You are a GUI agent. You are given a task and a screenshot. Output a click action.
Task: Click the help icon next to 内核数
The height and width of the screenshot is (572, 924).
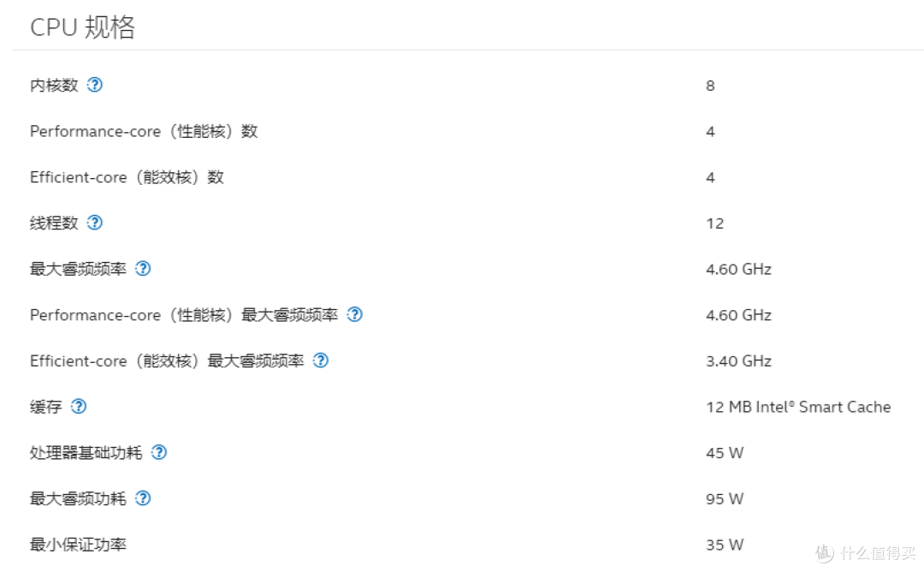[x=95, y=85]
